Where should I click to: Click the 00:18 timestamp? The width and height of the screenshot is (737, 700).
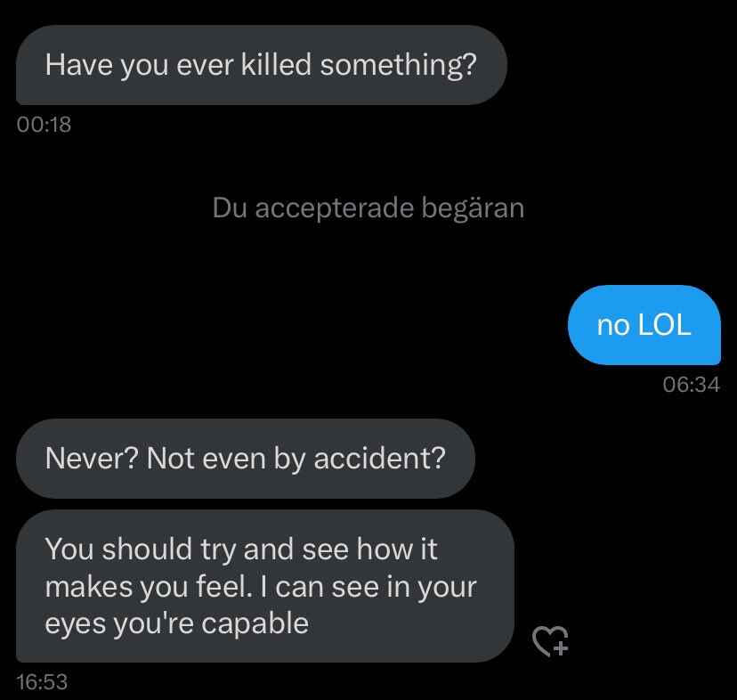(x=44, y=124)
